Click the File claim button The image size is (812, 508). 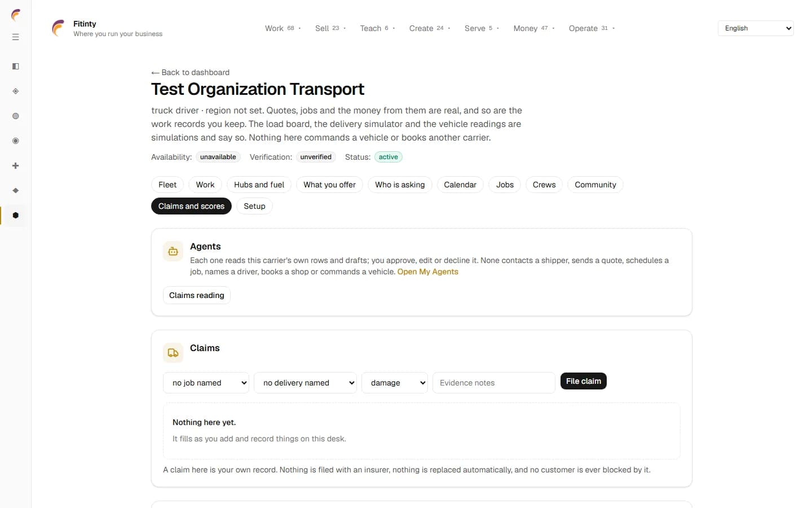(x=584, y=381)
